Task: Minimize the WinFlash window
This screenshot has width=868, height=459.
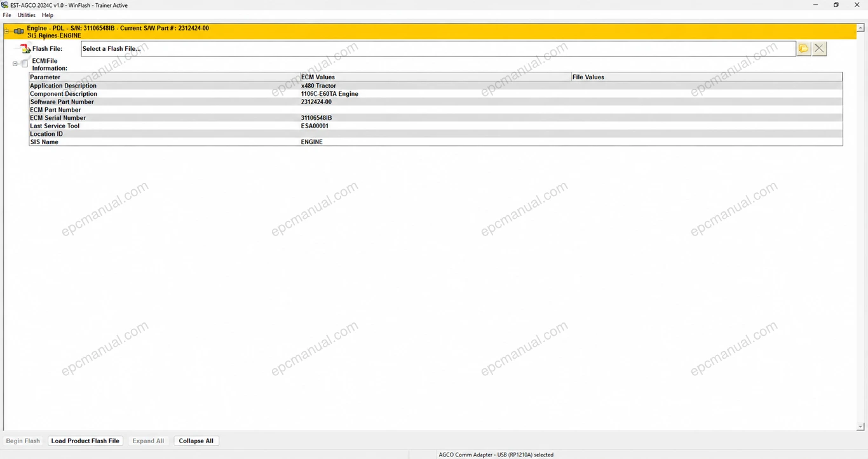Action: [815, 5]
